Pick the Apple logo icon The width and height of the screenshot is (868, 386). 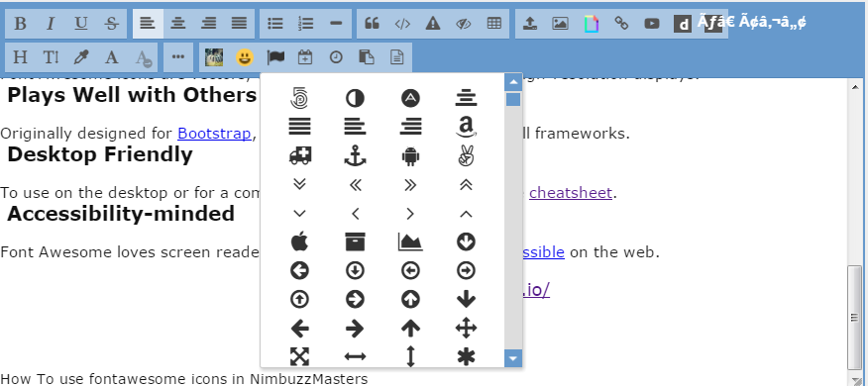pyautogui.click(x=299, y=242)
